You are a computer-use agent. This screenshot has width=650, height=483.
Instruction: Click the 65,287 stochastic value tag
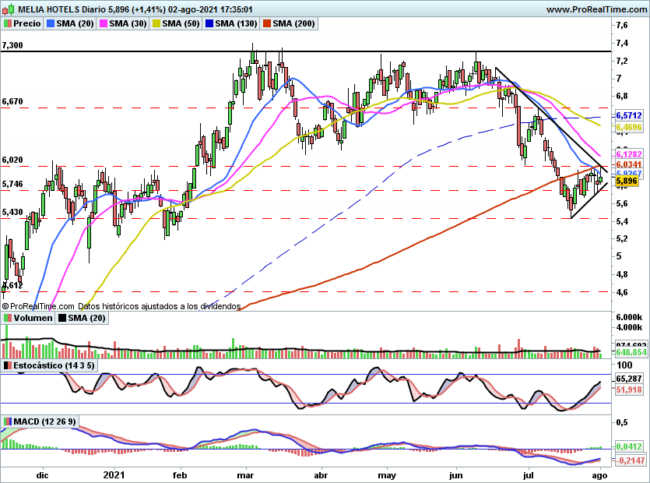[x=629, y=379]
